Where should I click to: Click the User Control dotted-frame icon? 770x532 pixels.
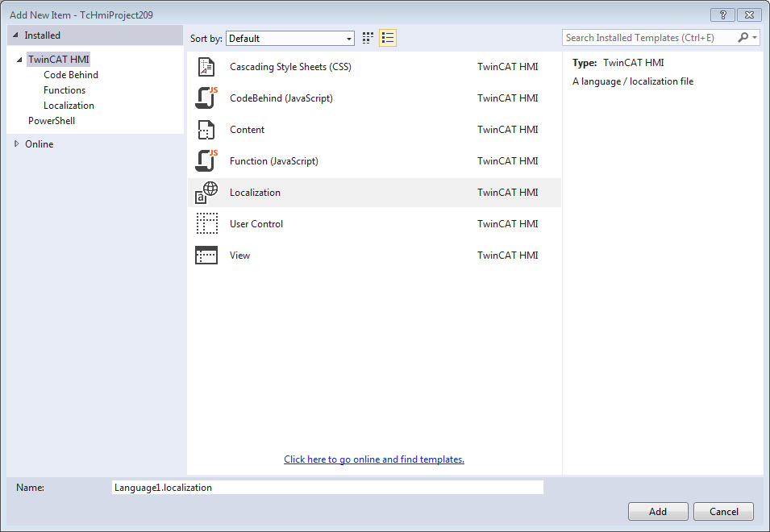point(206,224)
